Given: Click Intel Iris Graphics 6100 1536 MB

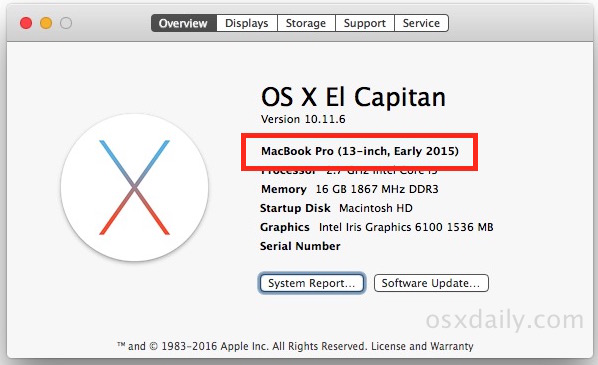Looking at the screenshot, I should click(x=406, y=227).
